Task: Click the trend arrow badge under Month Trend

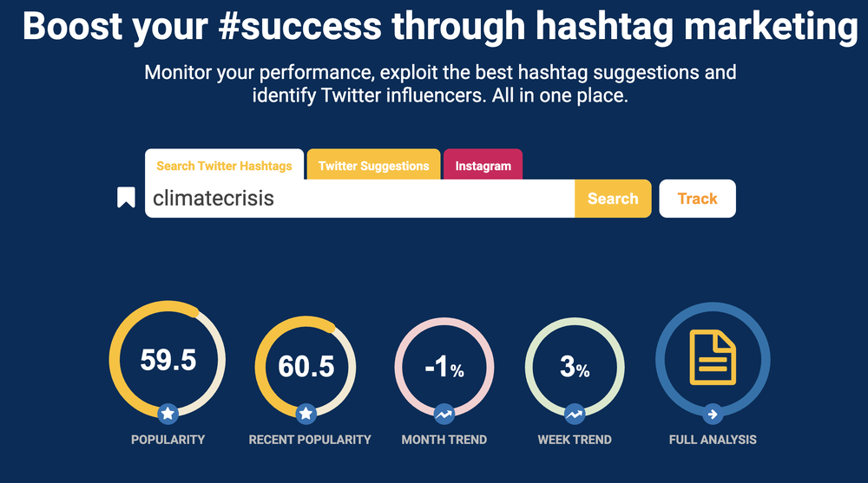Action: point(444,414)
